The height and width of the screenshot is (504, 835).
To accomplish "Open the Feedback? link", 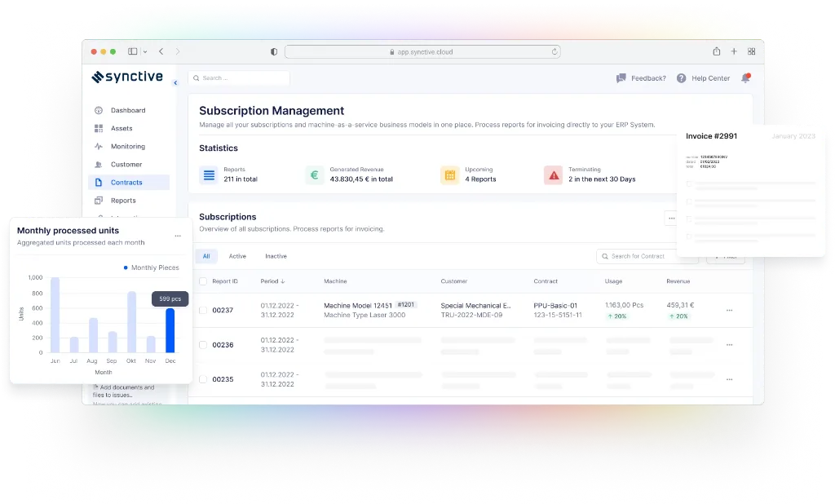I will 648,78.
